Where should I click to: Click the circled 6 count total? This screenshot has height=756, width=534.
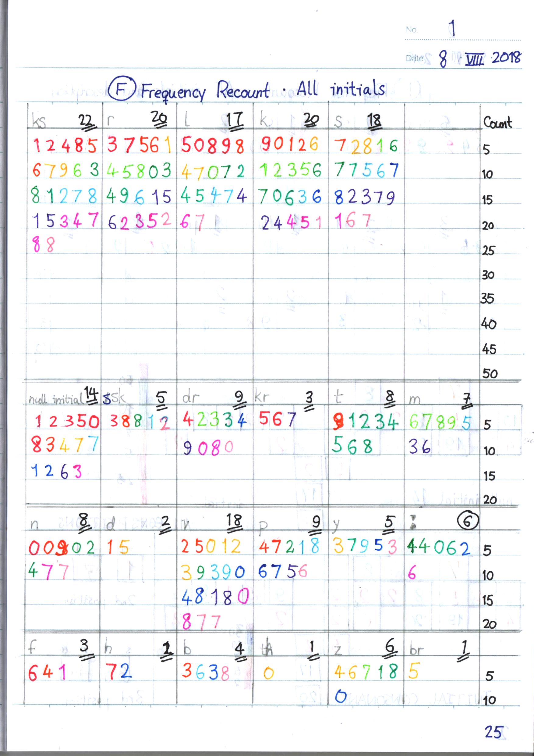click(468, 521)
